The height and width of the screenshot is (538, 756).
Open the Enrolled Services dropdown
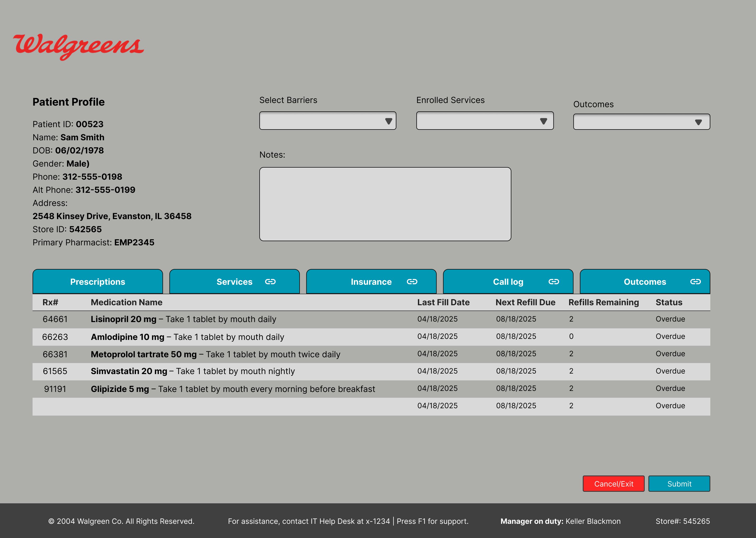(485, 121)
